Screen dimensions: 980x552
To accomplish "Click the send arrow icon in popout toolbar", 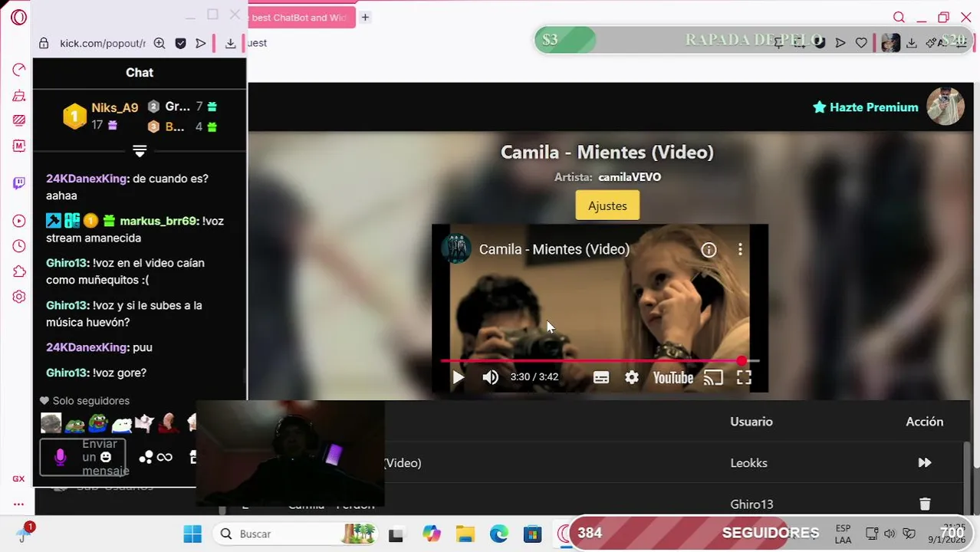I will 201,44.
